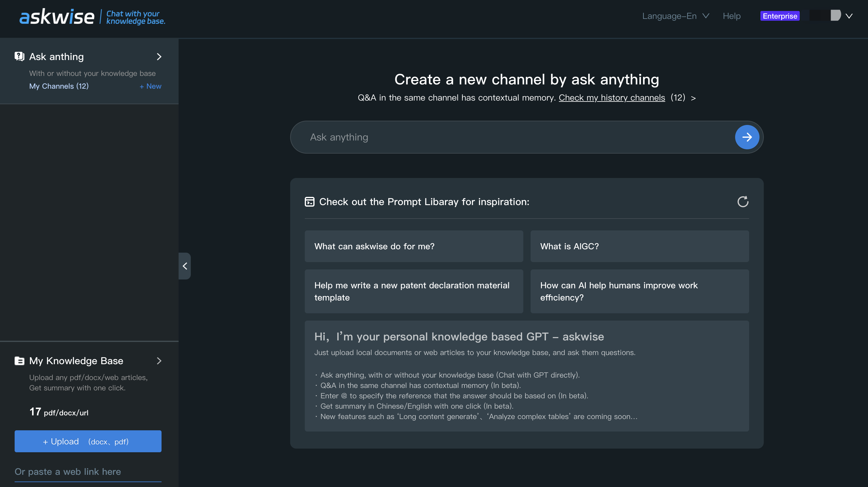This screenshot has height=487, width=868.
Task: Collapse the left sidebar panel
Action: [185, 266]
